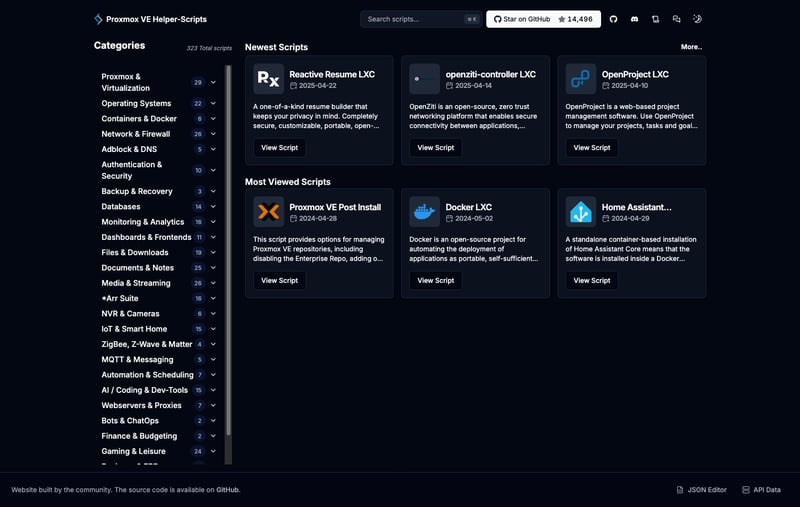Expand the AI / Coding & Dev-Tools category
Screen dimensions: 800x507
coord(213,390)
